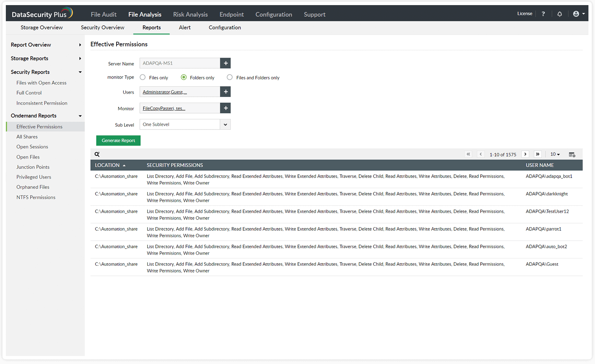Viewport: 595px width, 364px height.
Task: Open table search with magnifier icon
Action: coord(97,154)
